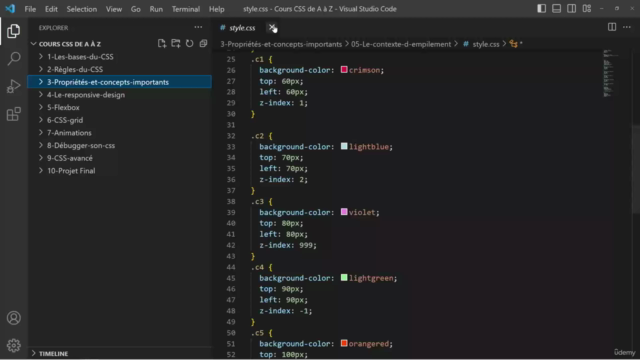Open the lightblue color swatch picker

coord(344,146)
